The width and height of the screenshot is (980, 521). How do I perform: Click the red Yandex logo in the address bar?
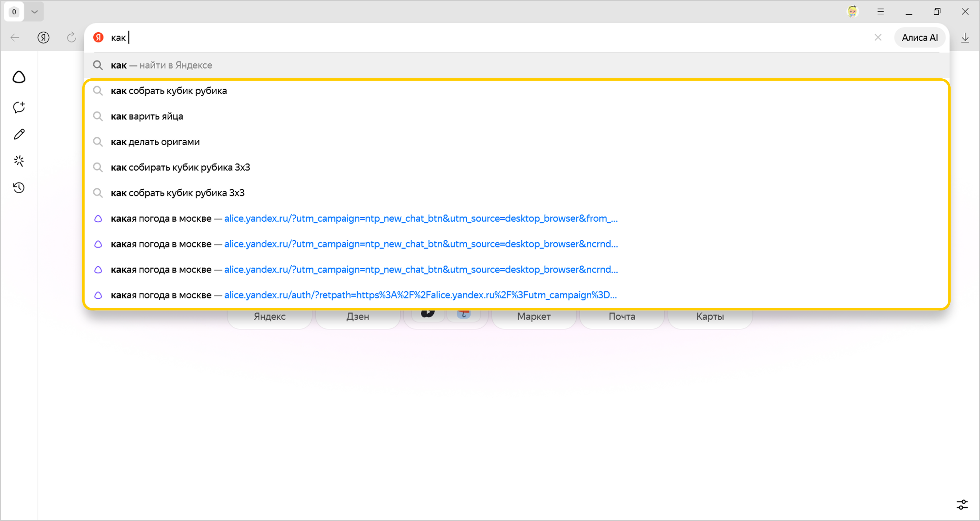click(x=99, y=37)
